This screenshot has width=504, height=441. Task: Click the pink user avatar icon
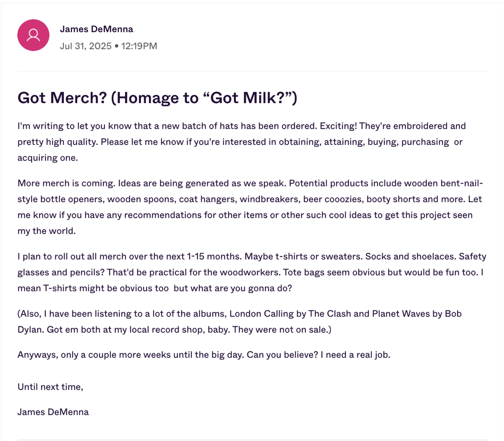tap(33, 35)
